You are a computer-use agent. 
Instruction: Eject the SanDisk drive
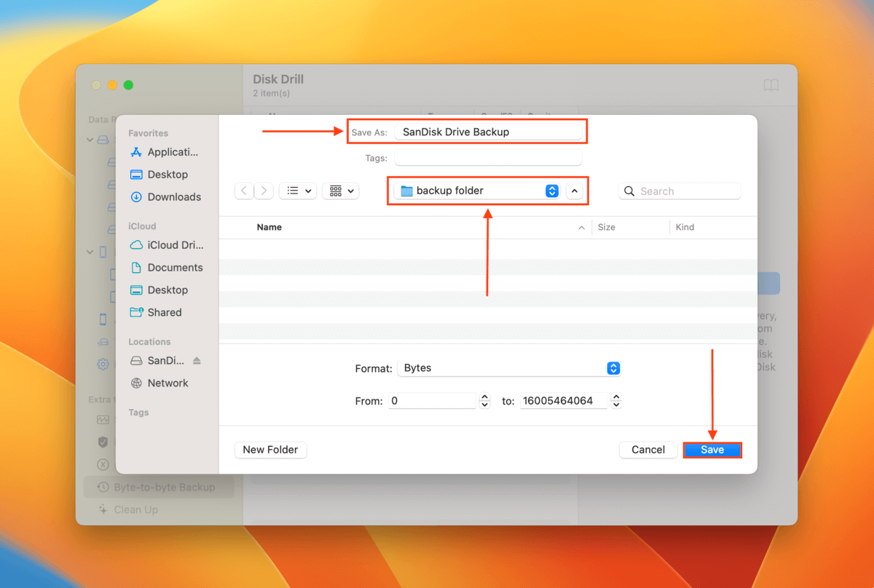tap(197, 360)
